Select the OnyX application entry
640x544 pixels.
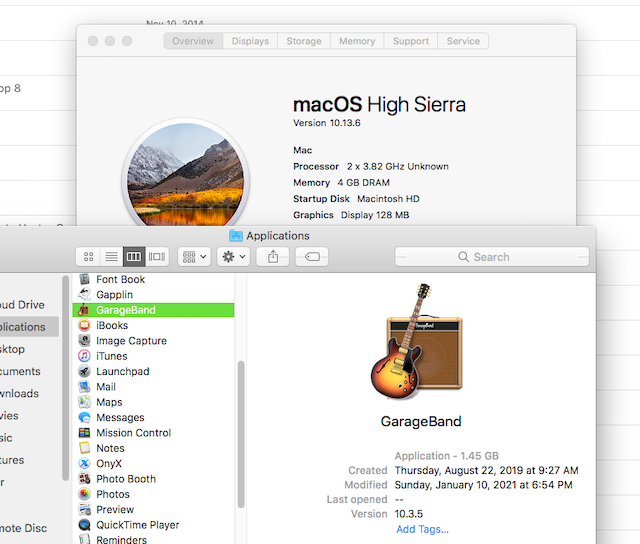click(x=108, y=464)
